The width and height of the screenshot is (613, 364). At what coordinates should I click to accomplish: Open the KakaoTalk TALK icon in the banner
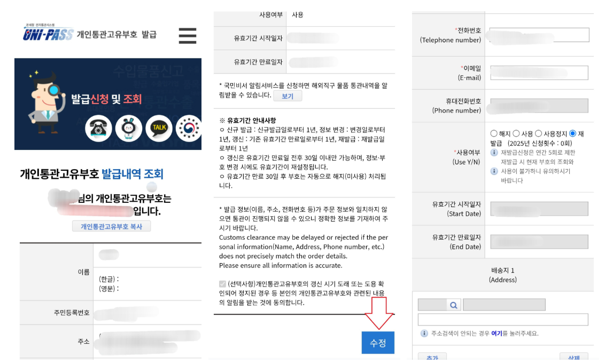tap(159, 129)
